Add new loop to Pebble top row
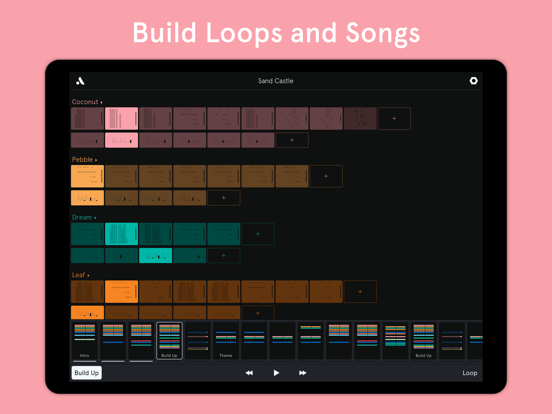Viewport: 552px width, 414px height. (326, 176)
